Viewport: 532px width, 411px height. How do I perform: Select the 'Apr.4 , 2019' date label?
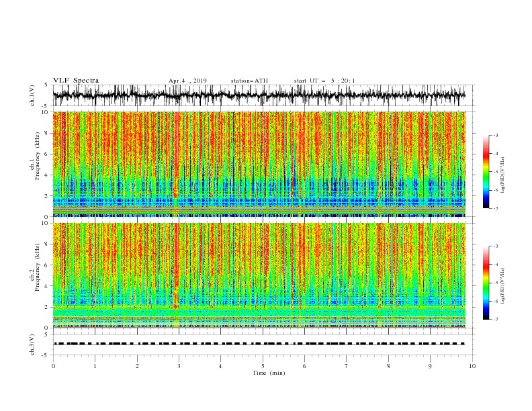pyautogui.click(x=187, y=81)
